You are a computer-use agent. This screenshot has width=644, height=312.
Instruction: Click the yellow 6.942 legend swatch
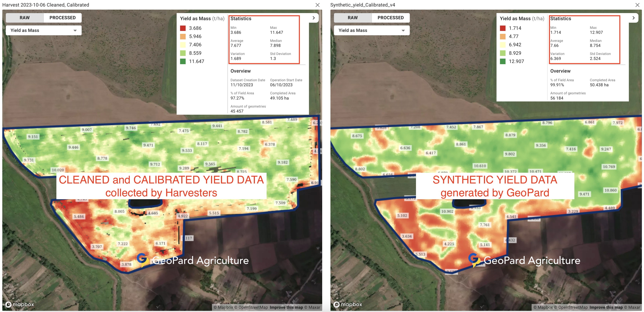(502, 45)
